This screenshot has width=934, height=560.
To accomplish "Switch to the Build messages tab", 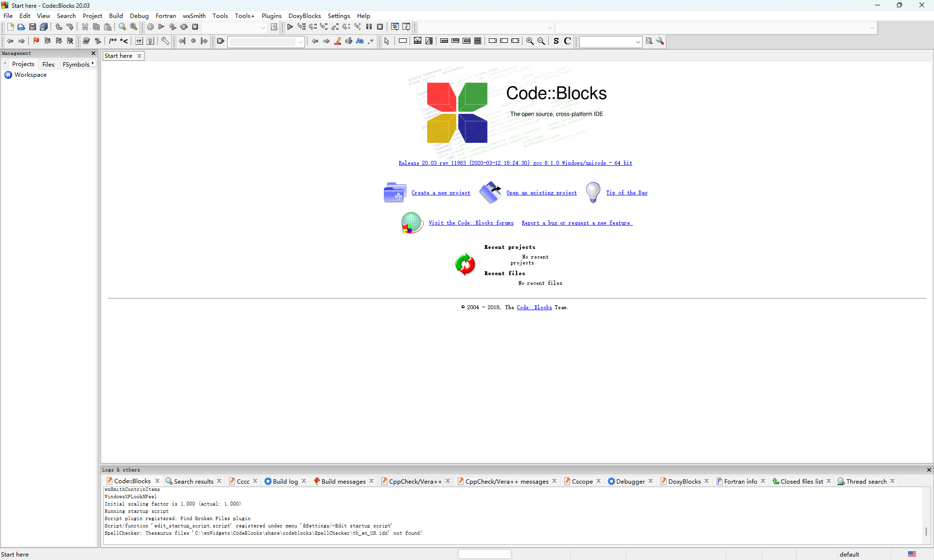I will (x=343, y=481).
